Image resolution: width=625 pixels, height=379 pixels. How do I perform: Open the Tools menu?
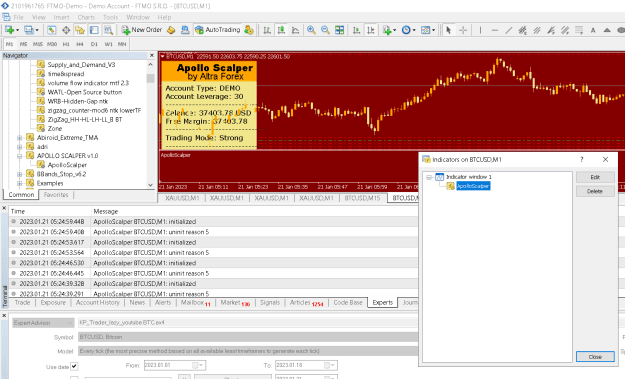click(x=110, y=17)
